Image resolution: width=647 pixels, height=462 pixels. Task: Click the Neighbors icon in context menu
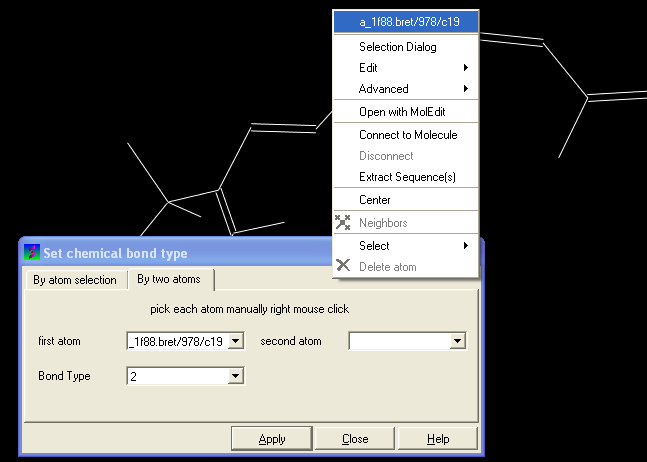pyautogui.click(x=343, y=223)
